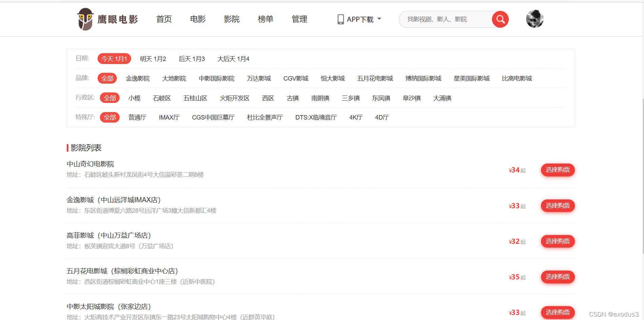Select the 大后天 1月4 date filter
Viewport: 644px width, 320px height.
coord(233,59)
